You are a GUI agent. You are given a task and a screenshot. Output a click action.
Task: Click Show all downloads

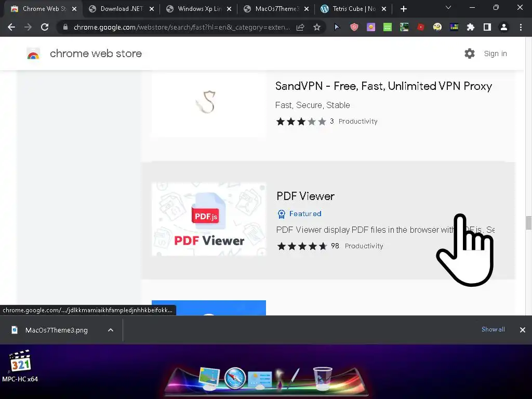pos(493,329)
